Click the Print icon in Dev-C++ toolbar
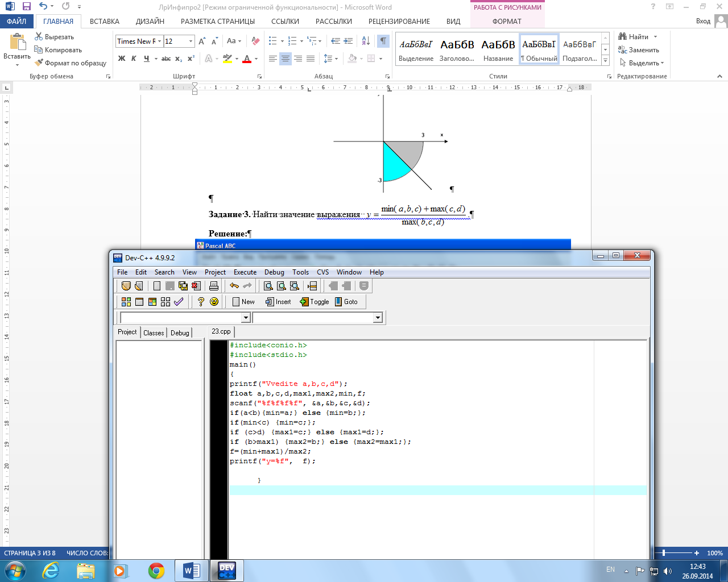Screen dimensions: 728x582 (x=214, y=286)
